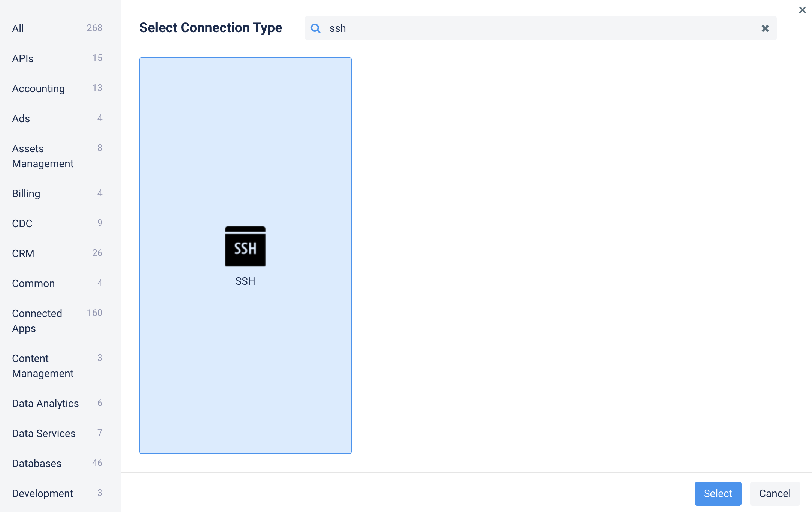Image resolution: width=812 pixels, height=512 pixels.
Task: Open the CRM category
Action: [x=23, y=253]
